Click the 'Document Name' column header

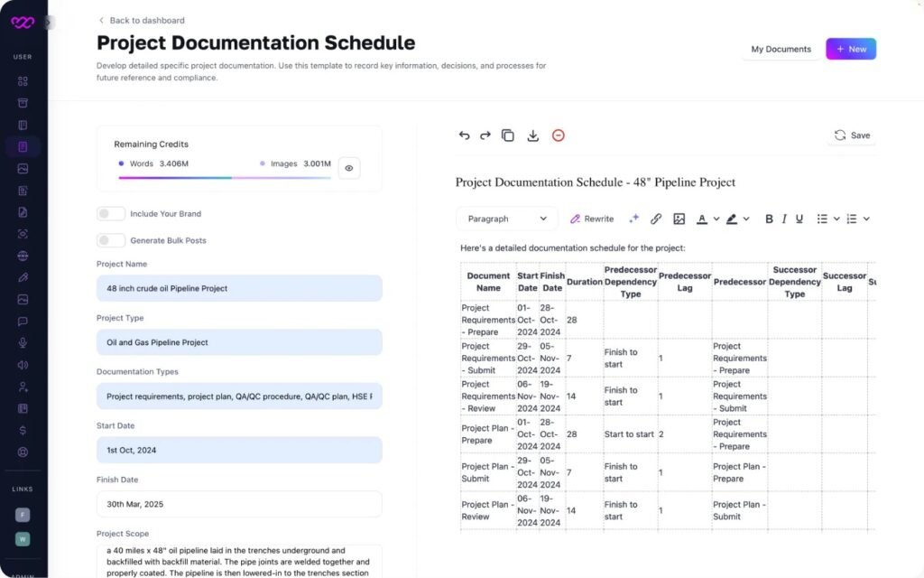click(488, 282)
